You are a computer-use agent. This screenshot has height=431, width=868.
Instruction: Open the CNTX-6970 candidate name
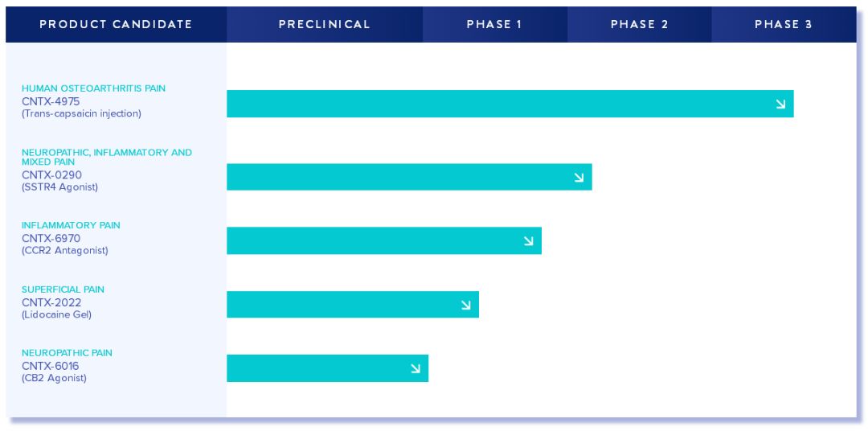coord(51,239)
